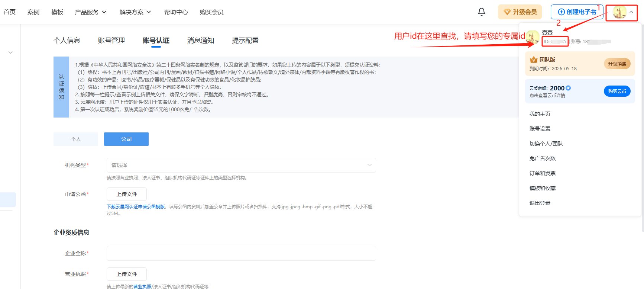
Task: Select the 公司 certification type
Action: tap(126, 139)
